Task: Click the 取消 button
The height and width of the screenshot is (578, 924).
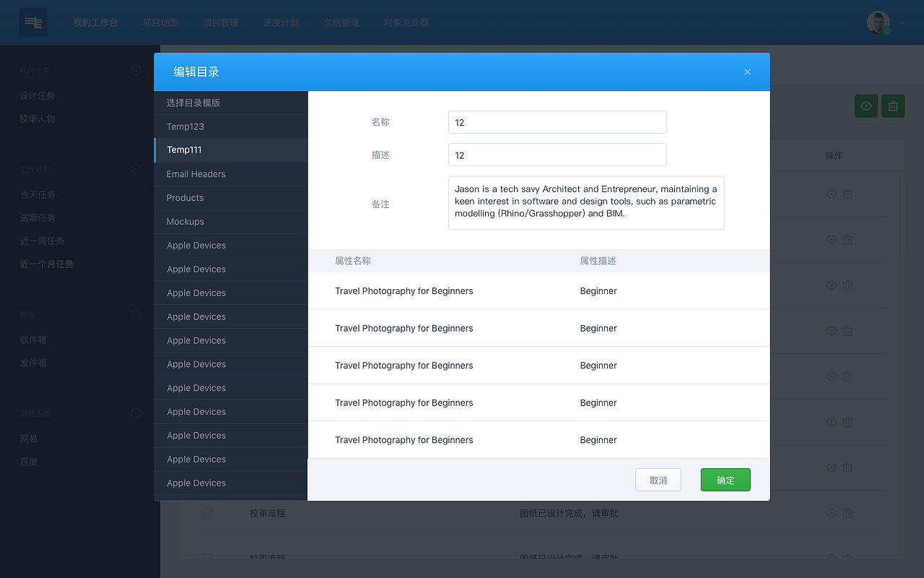Action: click(658, 480)
